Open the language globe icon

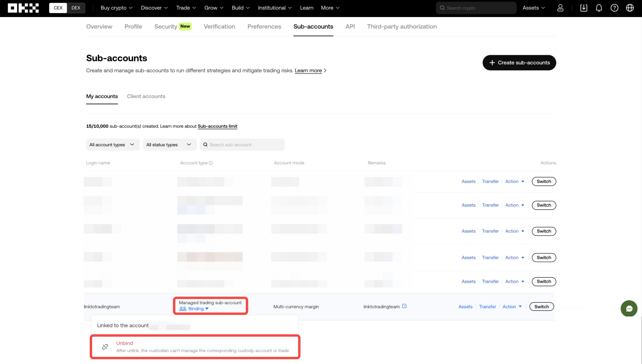[630, 8]
